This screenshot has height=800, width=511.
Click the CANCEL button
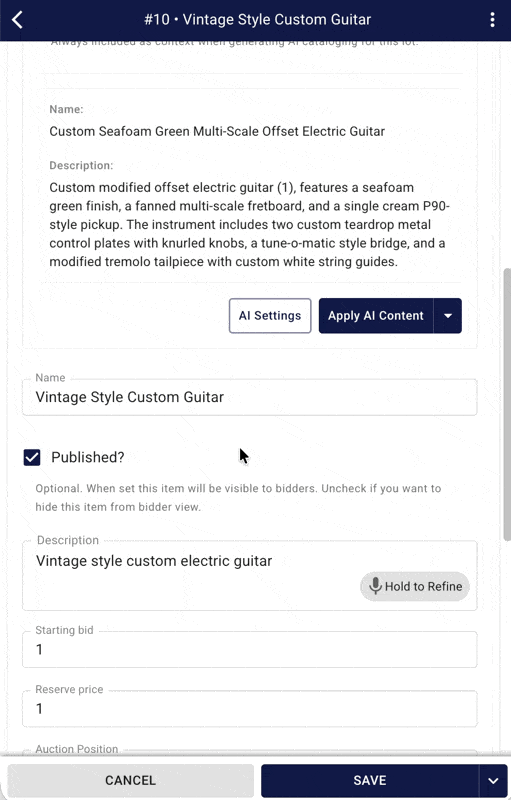[130, 780]
